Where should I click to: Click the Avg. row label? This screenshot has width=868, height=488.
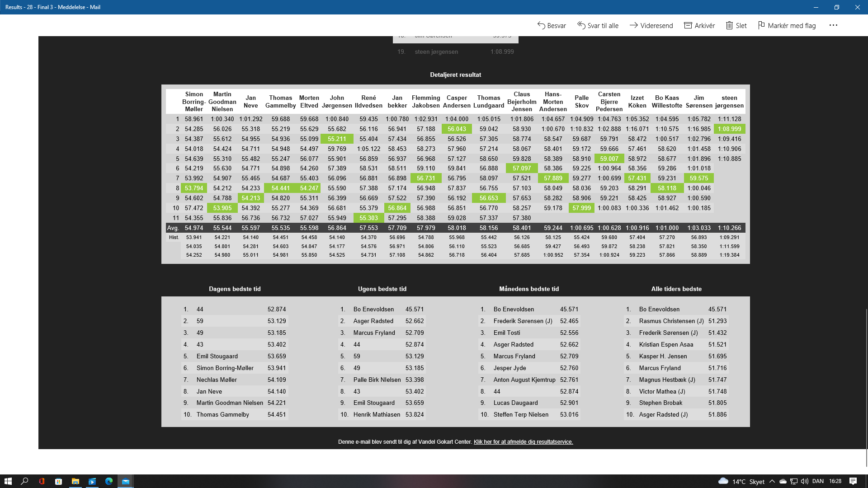point(173,228)
